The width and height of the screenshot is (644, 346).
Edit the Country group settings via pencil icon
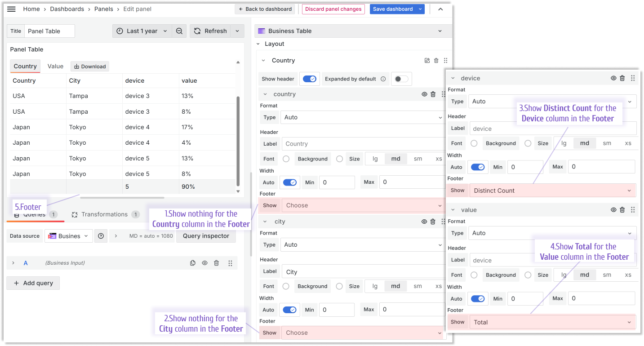[426, 60]
